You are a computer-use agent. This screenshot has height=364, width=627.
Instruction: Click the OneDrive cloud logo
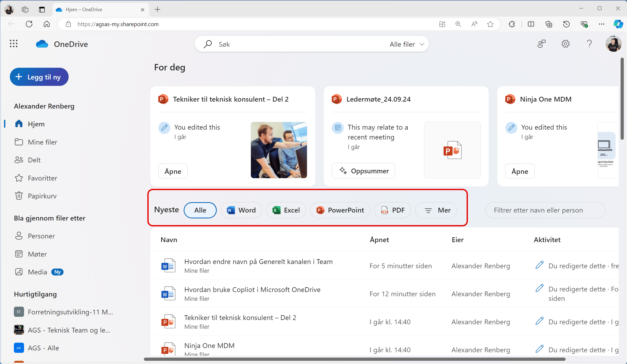(42, 44)
